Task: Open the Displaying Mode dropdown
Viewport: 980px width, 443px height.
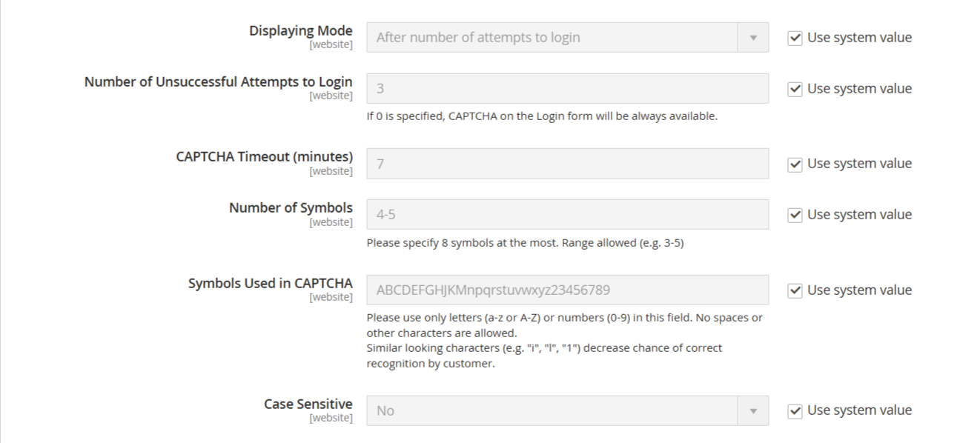Action: (567, 38)
